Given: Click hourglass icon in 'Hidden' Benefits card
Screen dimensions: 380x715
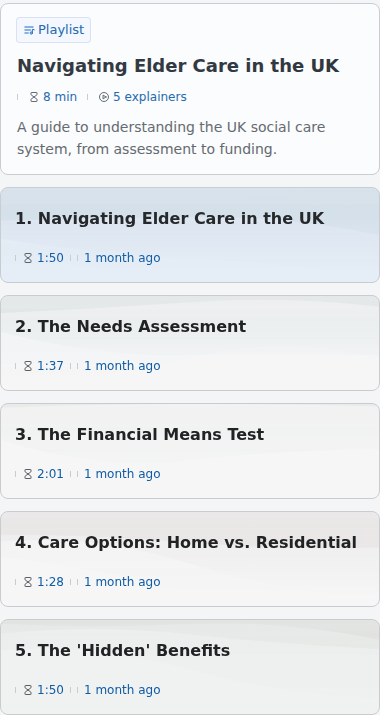Looking at the screenshot, I should [x=28, y=690].
